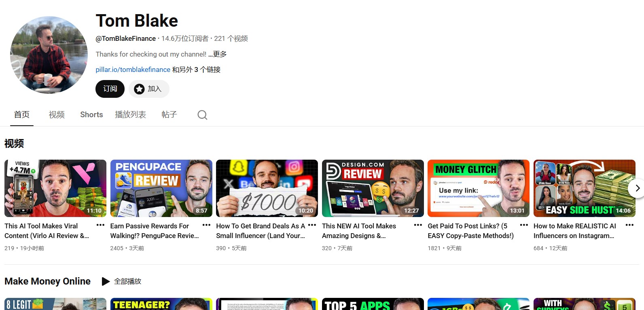Play the Design.com Review thumbnail
The height and width of the screenshot is (310, 644).
click(373, 188)
